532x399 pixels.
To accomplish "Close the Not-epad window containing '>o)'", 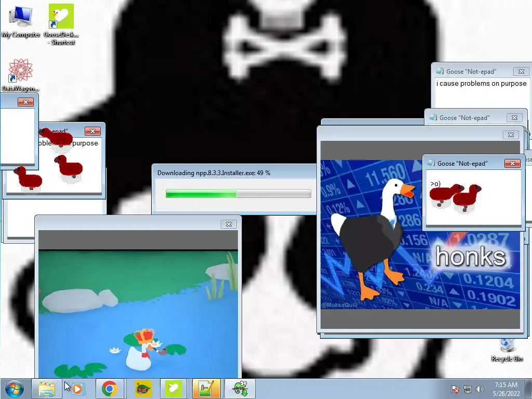I will click(x=512, y=164).
